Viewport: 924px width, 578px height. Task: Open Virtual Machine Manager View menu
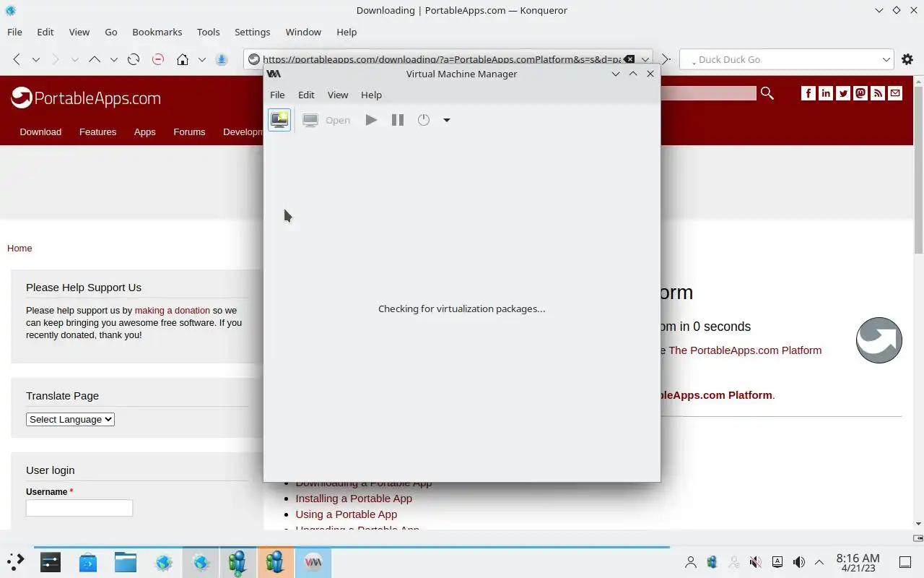pyautogui.click(x=338, y=95)
